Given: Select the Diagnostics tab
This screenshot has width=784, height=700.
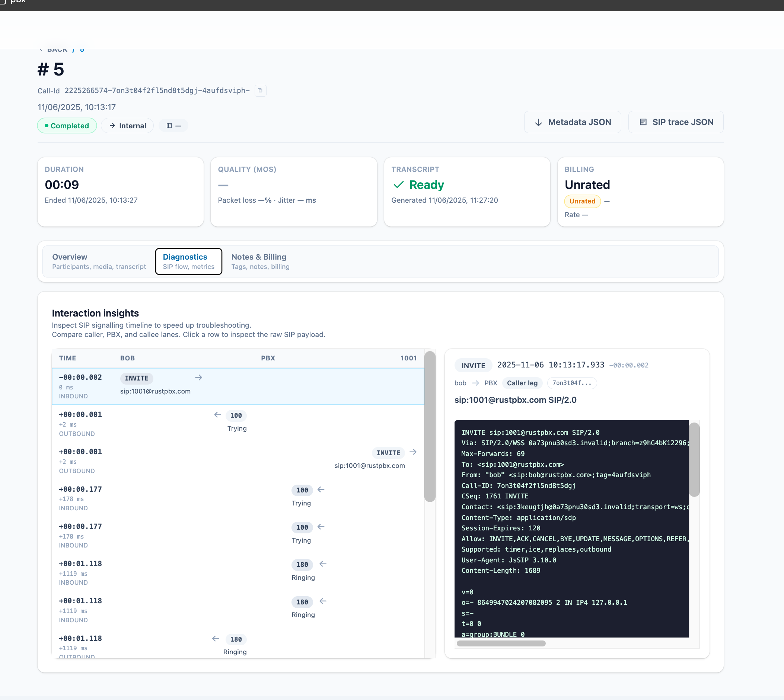Looking at the screenshot, I should (188, 261).
